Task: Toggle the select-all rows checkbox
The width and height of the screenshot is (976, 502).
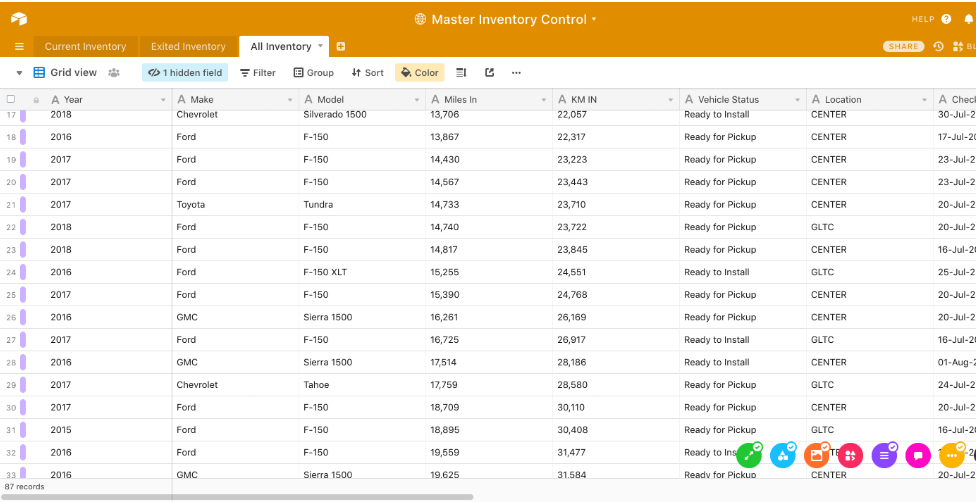Action: [11, 99]
